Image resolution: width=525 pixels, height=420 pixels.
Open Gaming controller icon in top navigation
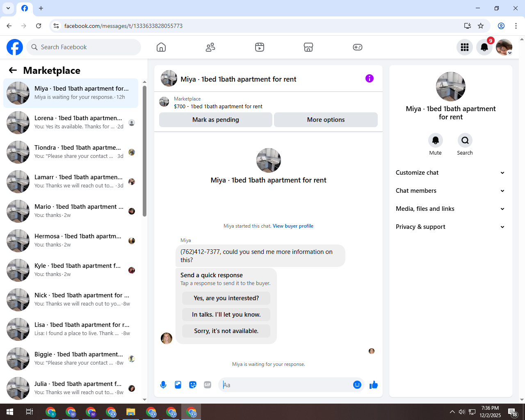tap(358, 47)
